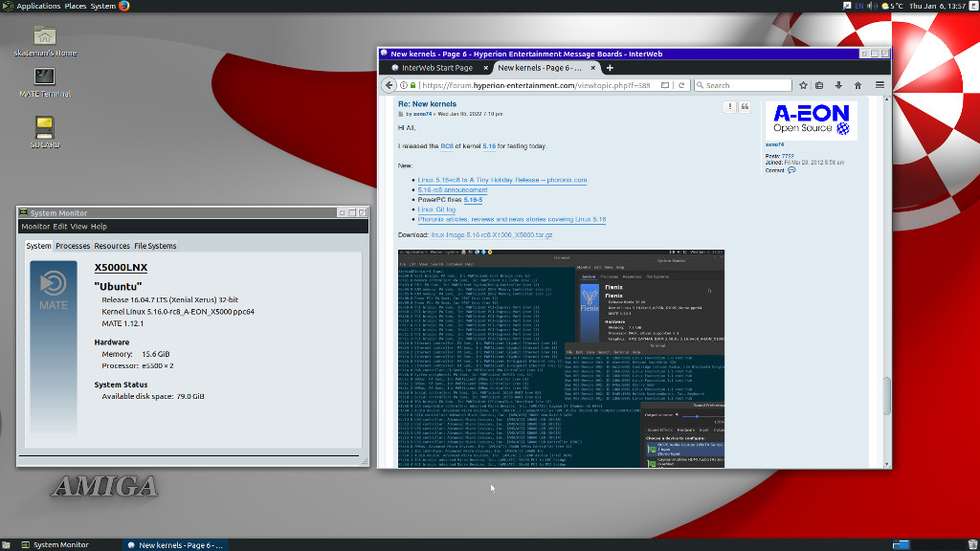Image resolution: width=980 pixels, height=551 pixels.
Task: Open the Linux 5.16-rc8 phoronix.com link
Action: coord(501,180)
